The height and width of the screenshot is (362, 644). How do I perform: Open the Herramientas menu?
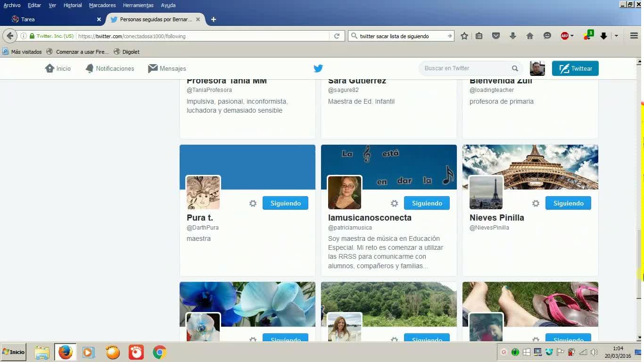click(138, 5)
